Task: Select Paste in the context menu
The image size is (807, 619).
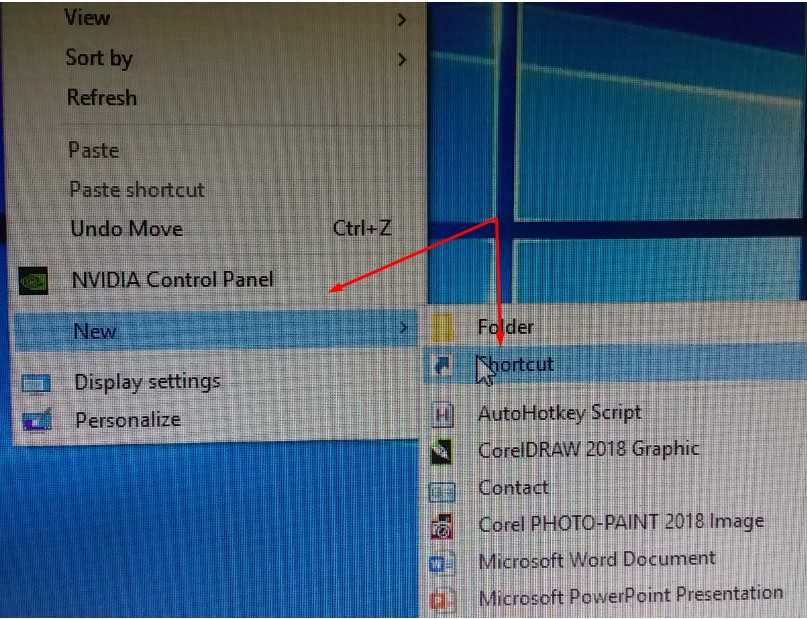Action: click(x=218, y=150)
